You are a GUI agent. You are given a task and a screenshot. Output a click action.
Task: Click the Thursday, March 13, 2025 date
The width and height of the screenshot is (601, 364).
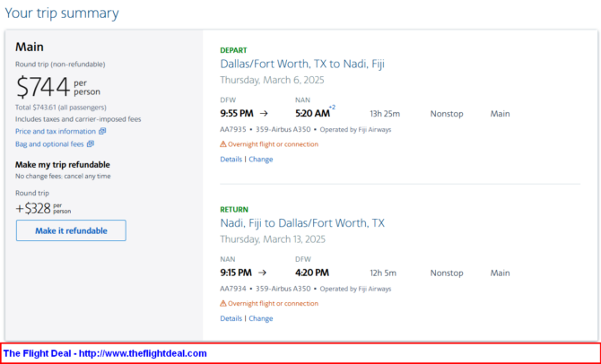[273, 239]
